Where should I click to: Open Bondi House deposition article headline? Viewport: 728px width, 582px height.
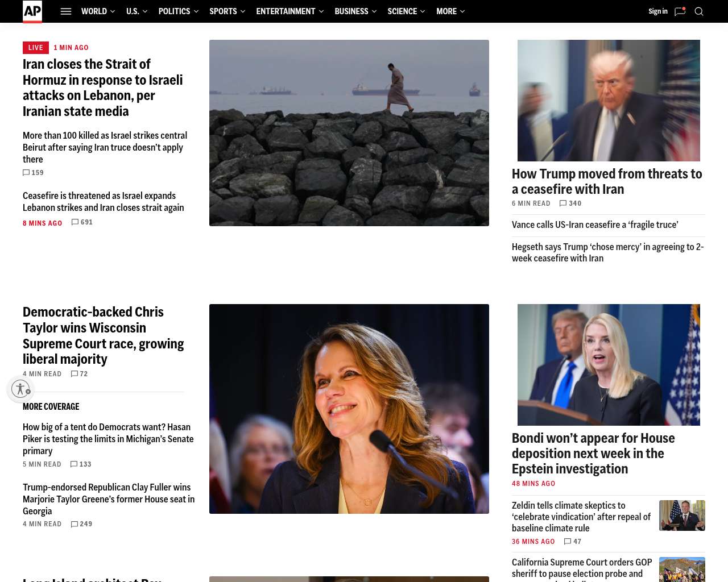pyautogui.click(x=593, y=454)
